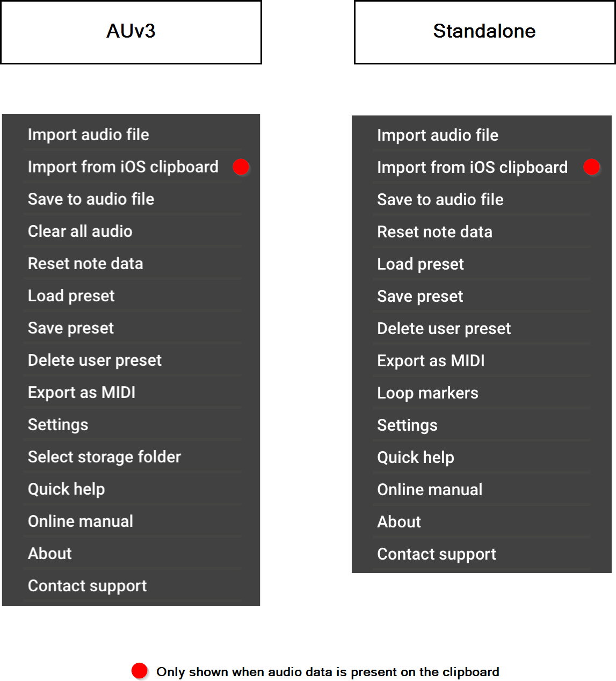Choose Clear all audio in AUv3 menu
Screen dimensions: 616x681
tap(80, 231)
